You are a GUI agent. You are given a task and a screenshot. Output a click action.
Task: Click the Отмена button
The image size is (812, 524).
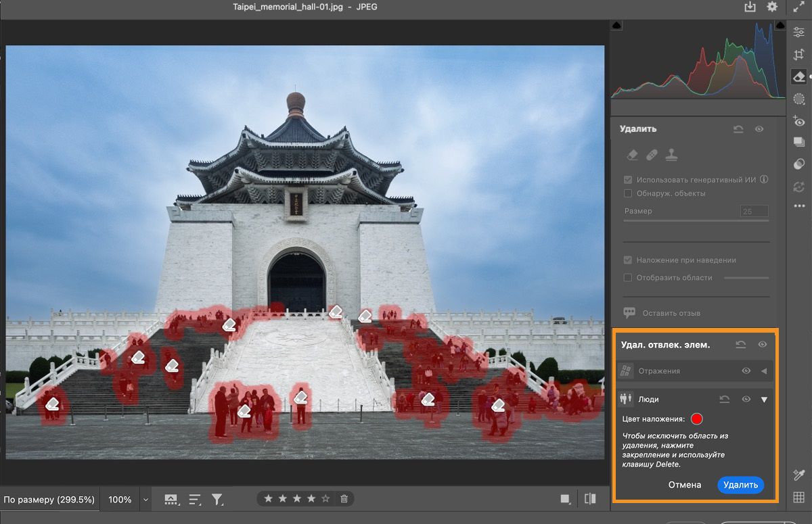(x=685, y=485)
